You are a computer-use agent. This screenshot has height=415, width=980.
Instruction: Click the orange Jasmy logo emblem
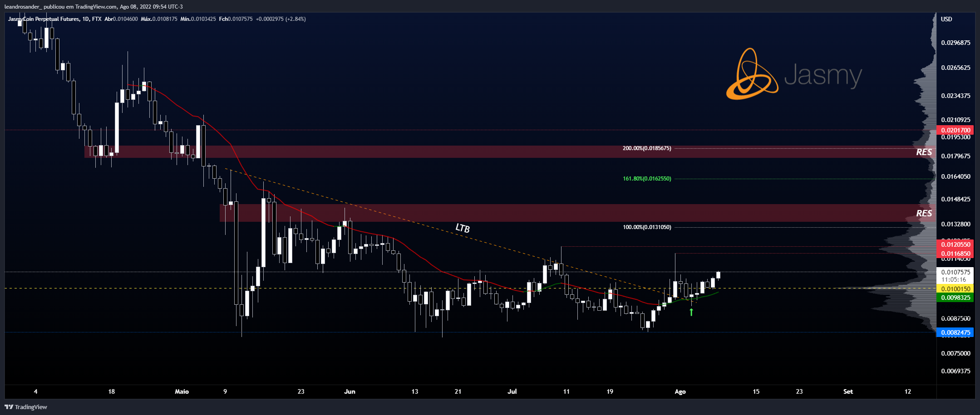(x=752, y=74)
